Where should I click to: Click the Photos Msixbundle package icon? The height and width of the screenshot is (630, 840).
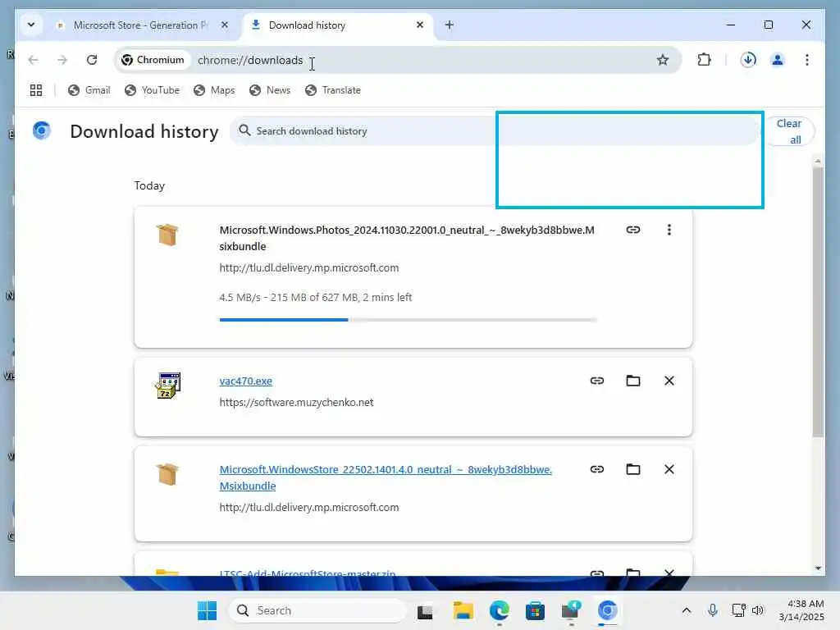(167, 235)
